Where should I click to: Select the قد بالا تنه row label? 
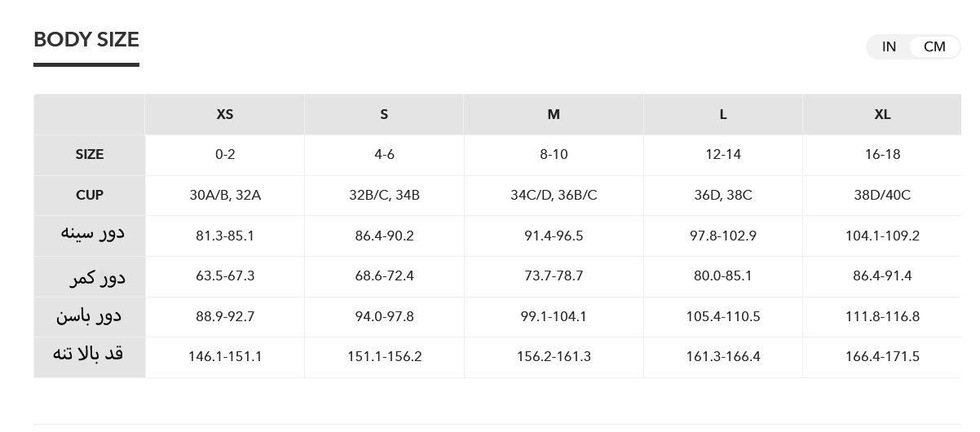coord(88,355)
